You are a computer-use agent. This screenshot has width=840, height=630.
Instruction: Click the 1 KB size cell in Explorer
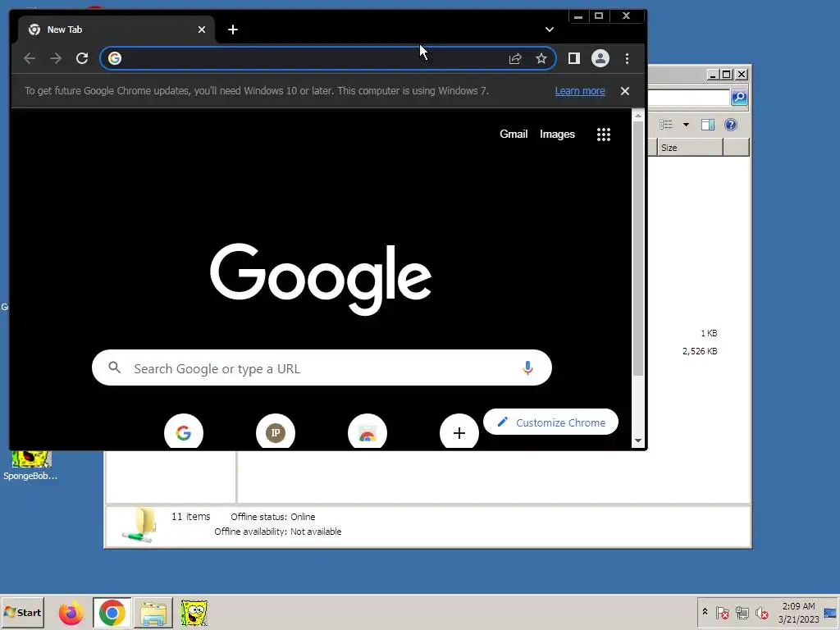coord(709,333)
